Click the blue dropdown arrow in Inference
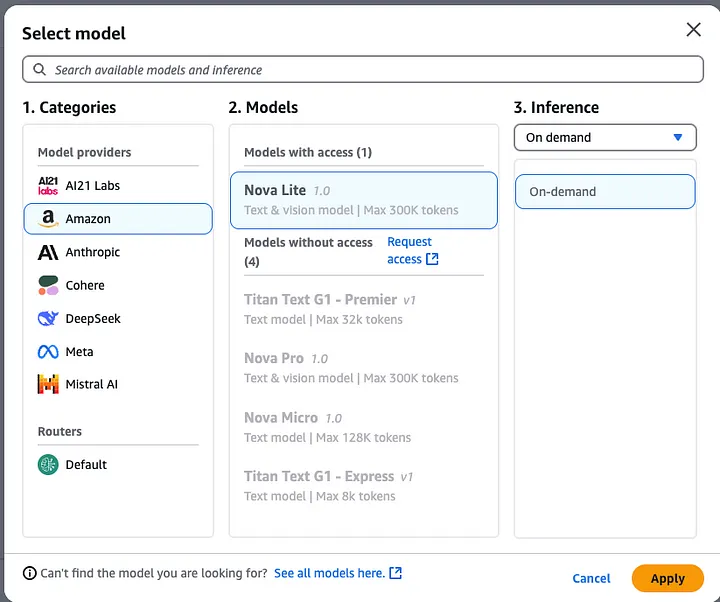720x602 pixels. pos(677,137)
